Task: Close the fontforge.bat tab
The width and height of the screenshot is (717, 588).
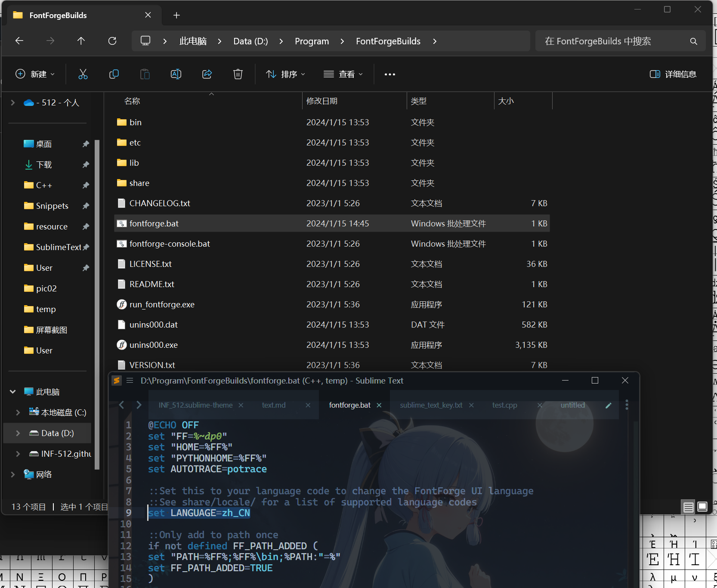Action: click(x=379, y=405)
